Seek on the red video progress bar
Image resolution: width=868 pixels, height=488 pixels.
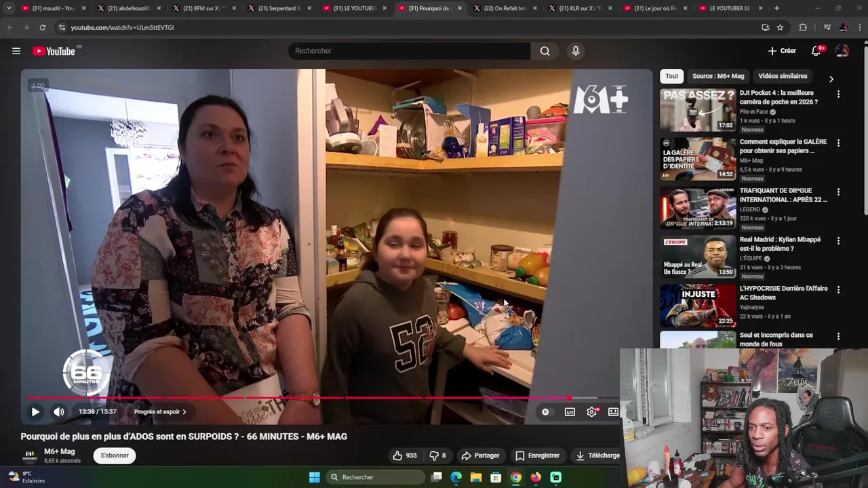[x=323, y=398]
